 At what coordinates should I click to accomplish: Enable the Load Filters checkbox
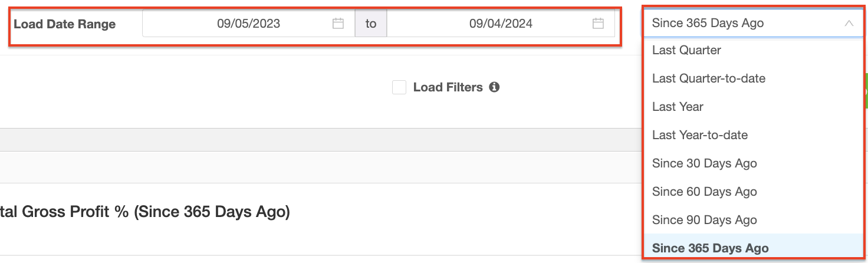[399, 87]
